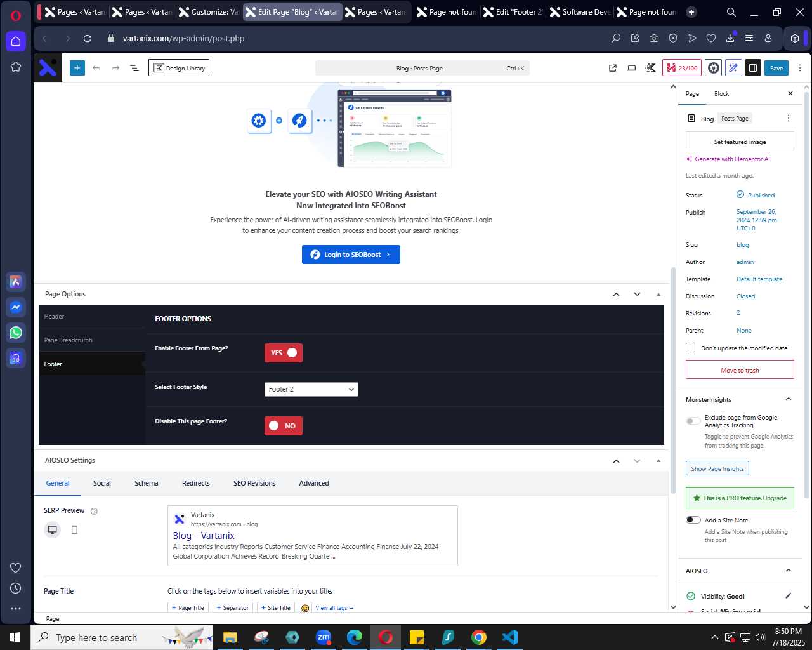Open the 23/100 headline score indicator
This screenshot has width=812, height=650.
click(681, 68)
